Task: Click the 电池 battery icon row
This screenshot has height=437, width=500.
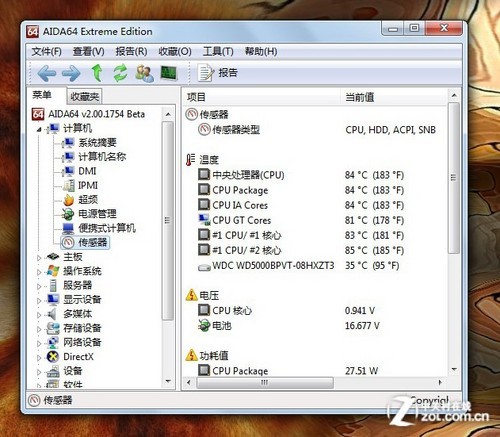Action: click(x=204, y=325)
